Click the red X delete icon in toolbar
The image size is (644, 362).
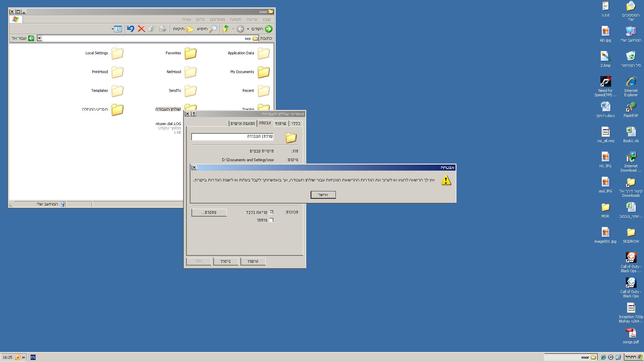pyautogui.click(x=141, y=29)
